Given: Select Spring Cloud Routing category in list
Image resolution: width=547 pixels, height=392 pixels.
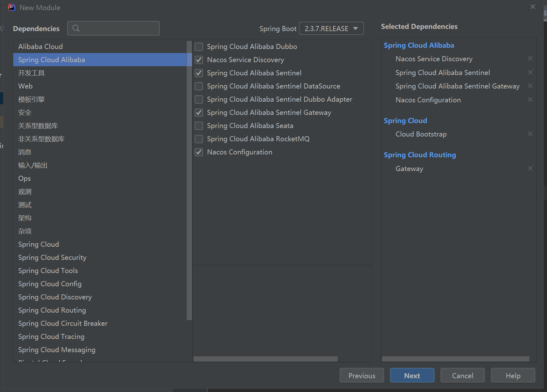Looking at the screenshot, I should coord(100,310).
